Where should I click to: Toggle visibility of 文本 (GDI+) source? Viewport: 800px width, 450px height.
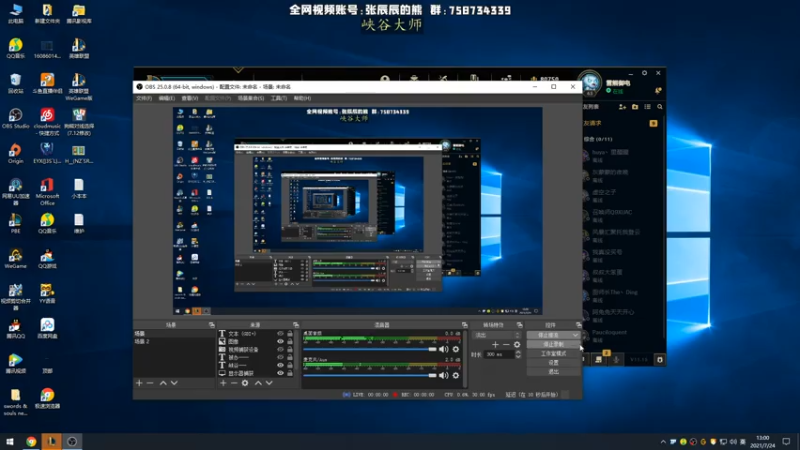[280, 334]
